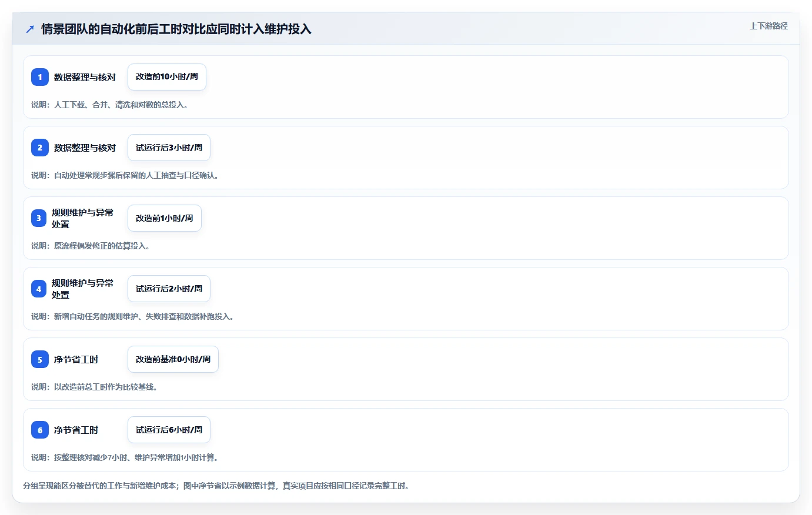Screen dimensions: 812x515
Task: Select number badge 6 for 净节省工时
Action: tap(40, 430)
